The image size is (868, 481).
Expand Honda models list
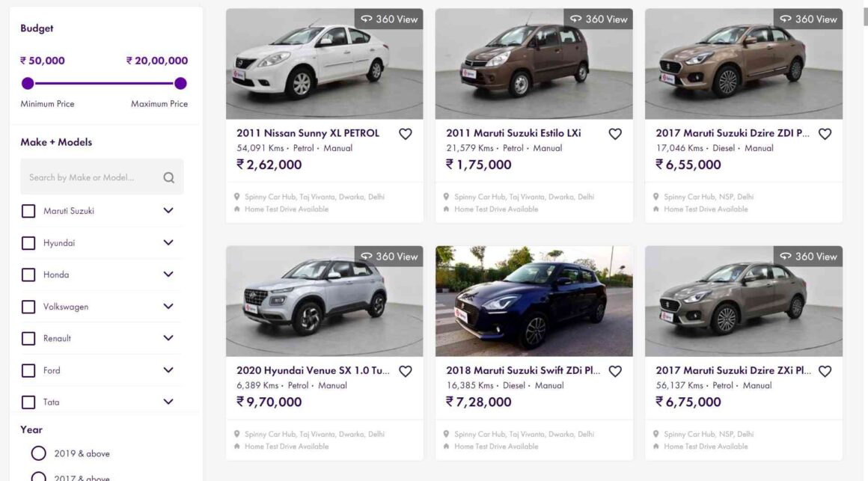pyautogui.click(x=168, y=275)
